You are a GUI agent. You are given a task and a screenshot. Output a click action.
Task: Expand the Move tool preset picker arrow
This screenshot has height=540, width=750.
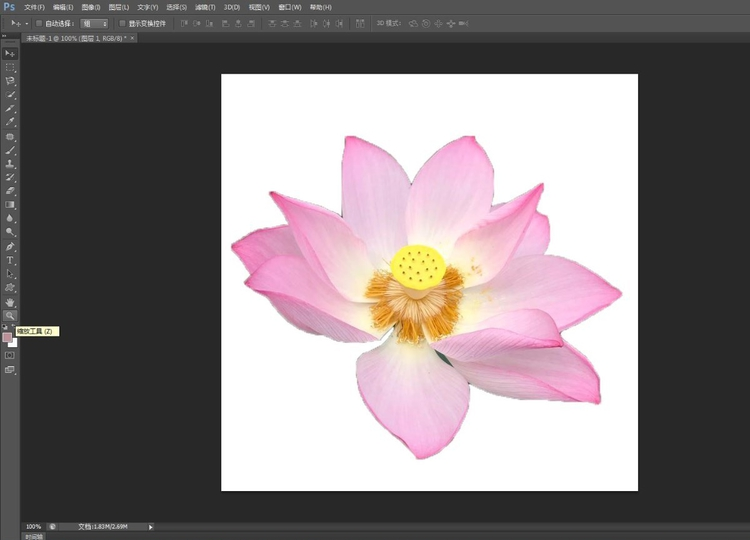[x=25, y=23]
